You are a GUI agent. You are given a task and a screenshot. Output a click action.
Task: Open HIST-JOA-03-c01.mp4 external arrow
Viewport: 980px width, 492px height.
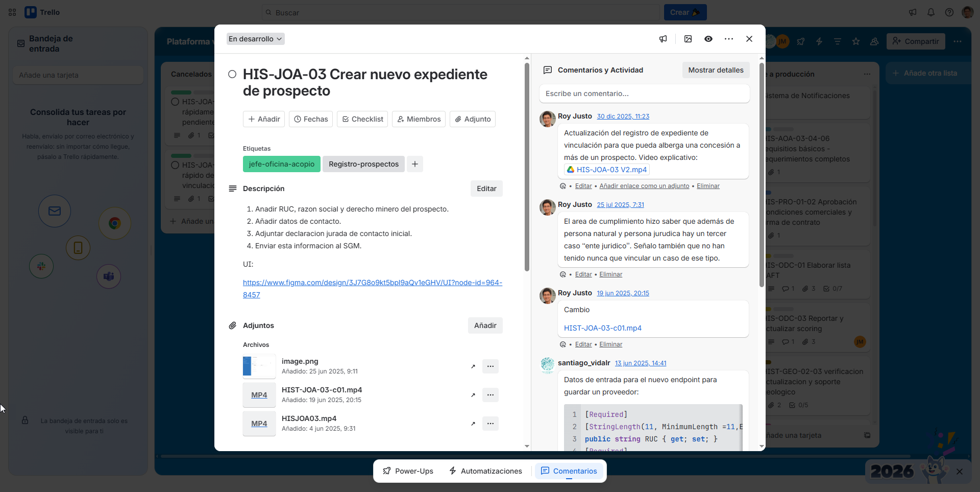[473, 395]
